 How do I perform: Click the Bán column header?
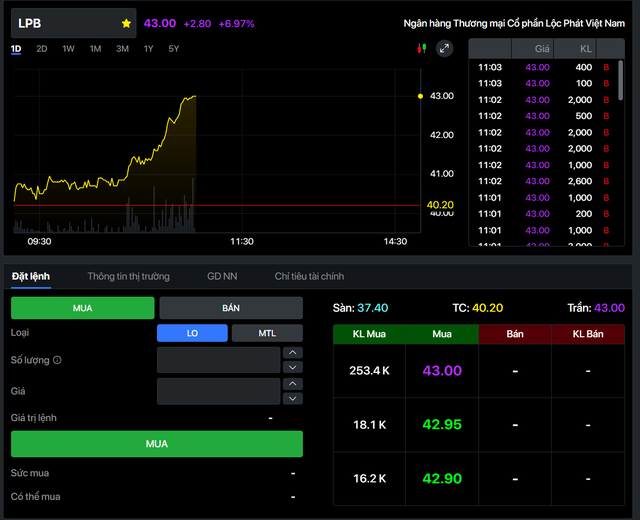515,334
